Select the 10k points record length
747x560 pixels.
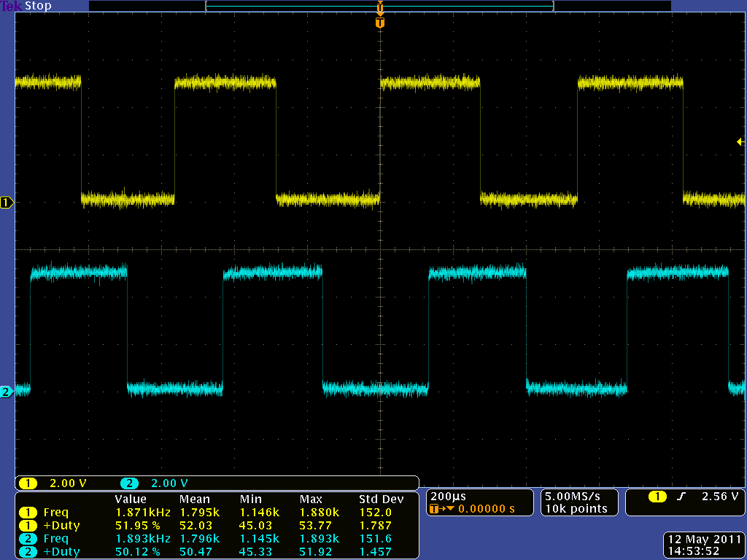(577, 509)
